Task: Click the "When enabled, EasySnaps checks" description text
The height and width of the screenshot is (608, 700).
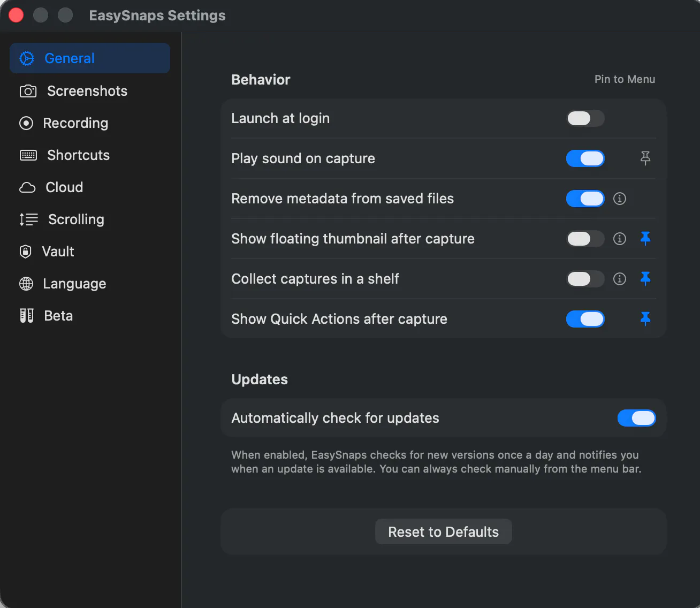Action: (436, 462)
